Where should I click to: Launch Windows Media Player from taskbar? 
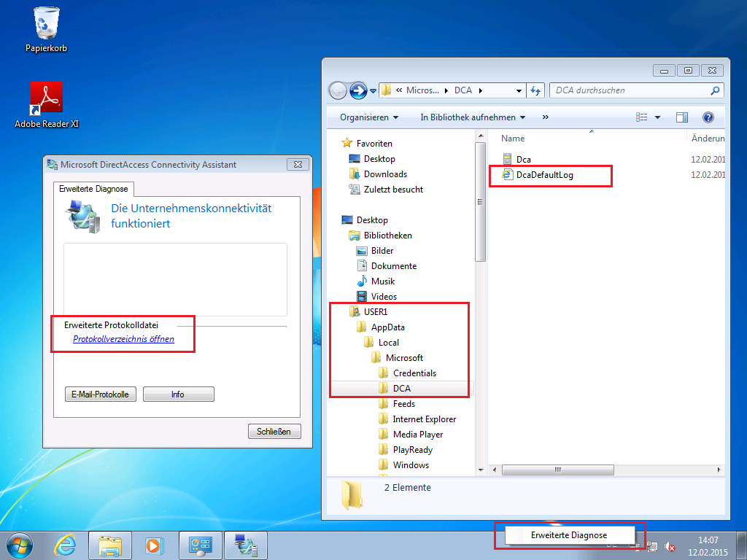(x=153, y=545)
